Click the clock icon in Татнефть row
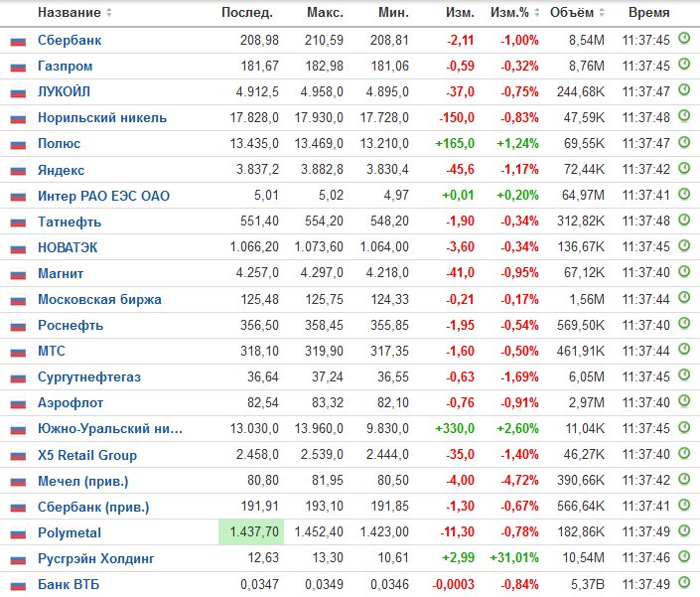 [x=684, y=220]
